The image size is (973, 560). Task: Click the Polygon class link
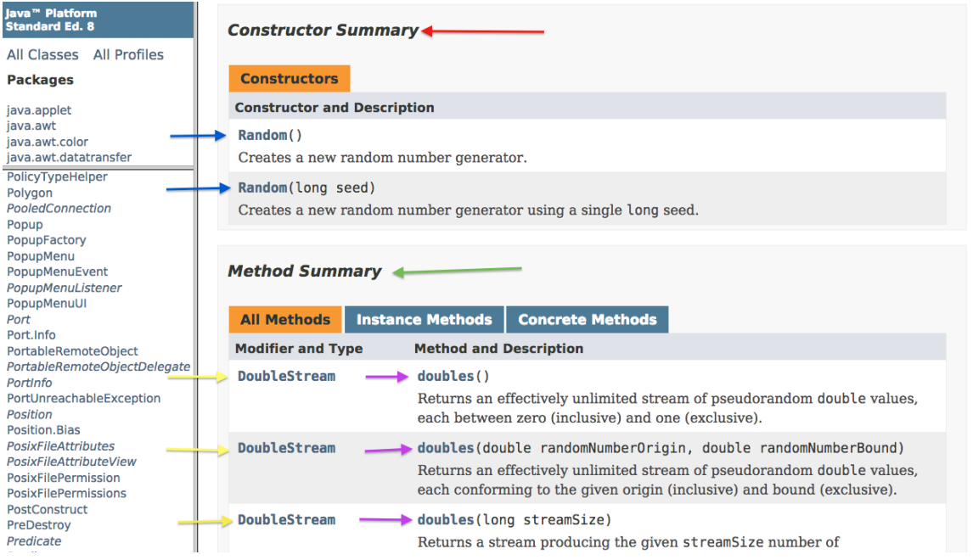(x=30, y=193)
